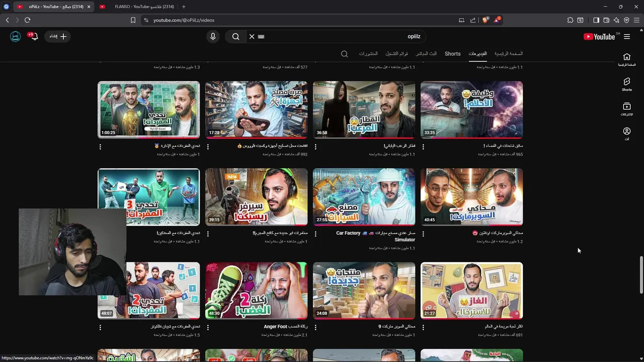Open the three-dot menu under the 17:28 video

click(x=208, y=147)
